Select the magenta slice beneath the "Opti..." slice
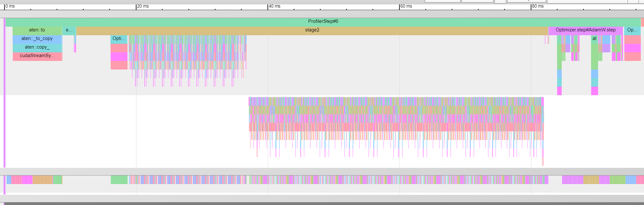Screen dimensions: 644x205 coord(119,56)
